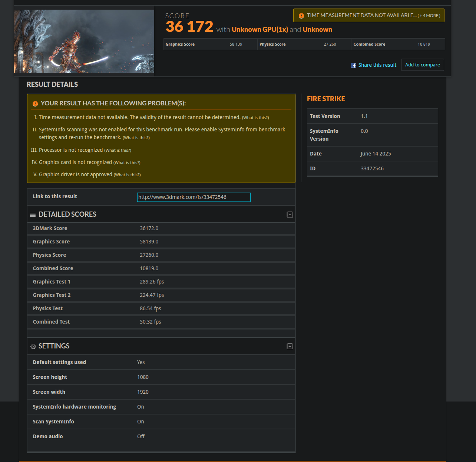Click the warning icon beside problems heading
Viewport: 476px width, 462px height.
[35, 104]
